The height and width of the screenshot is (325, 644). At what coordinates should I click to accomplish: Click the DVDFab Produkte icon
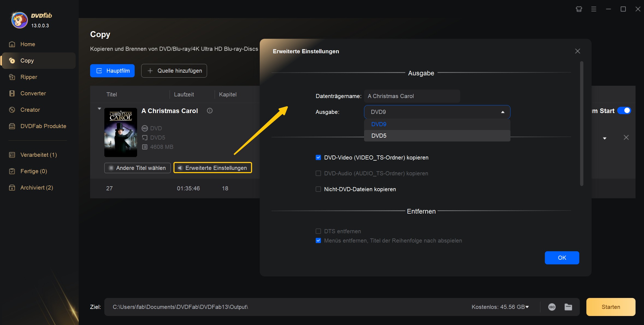(12, 126)
